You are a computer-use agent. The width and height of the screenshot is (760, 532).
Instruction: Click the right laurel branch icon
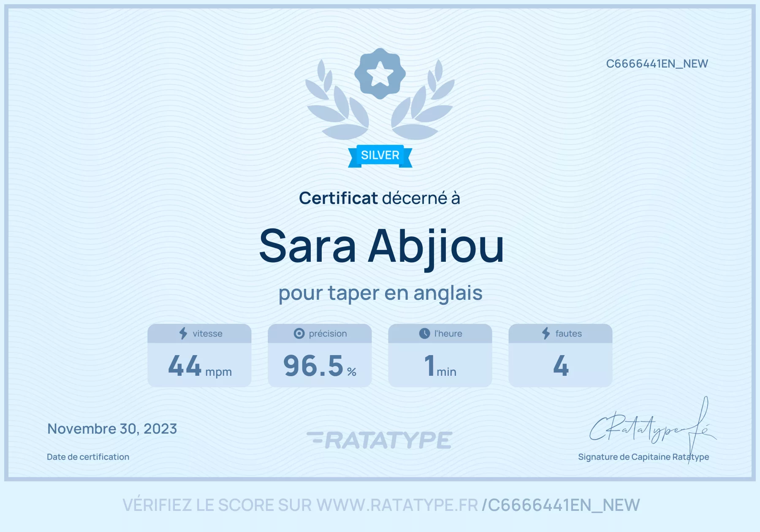click(x=423, y=100)
